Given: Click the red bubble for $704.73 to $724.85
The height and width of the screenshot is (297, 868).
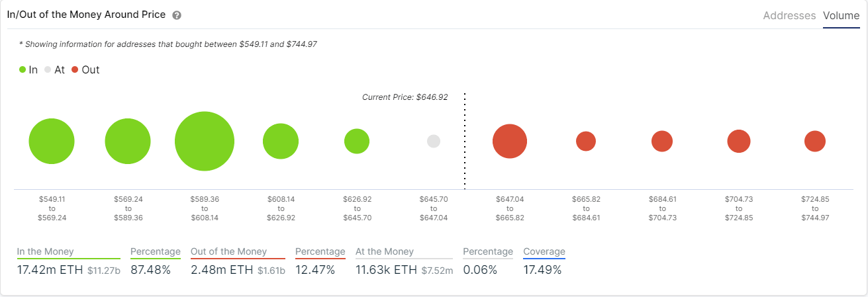Looking at the screenshot, I should (739, 141).
